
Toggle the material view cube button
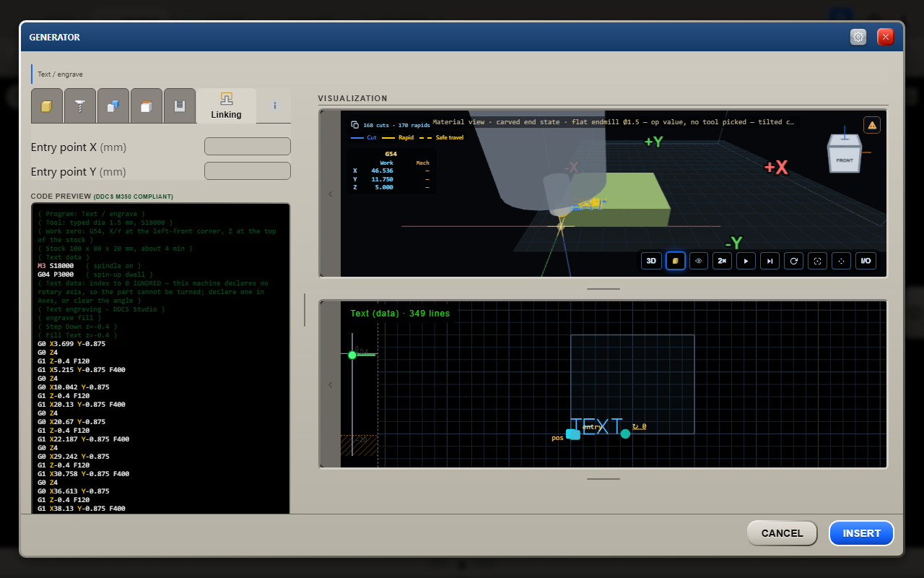click(675, 261)
